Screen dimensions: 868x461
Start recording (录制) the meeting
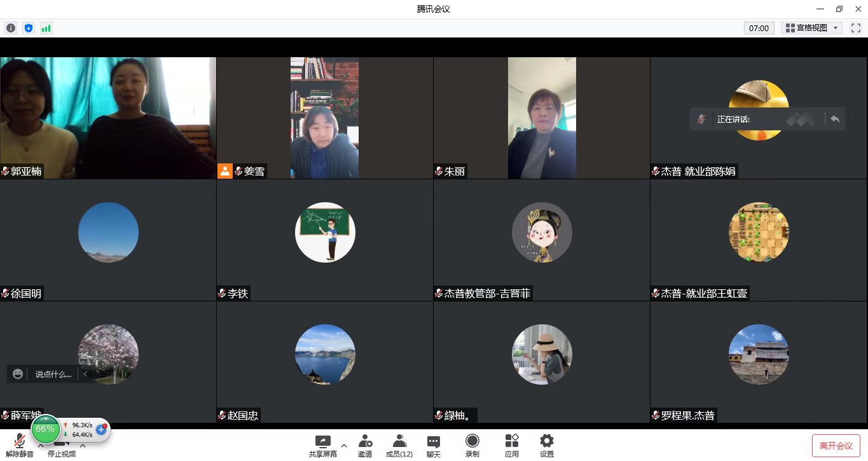click(472, 445)
